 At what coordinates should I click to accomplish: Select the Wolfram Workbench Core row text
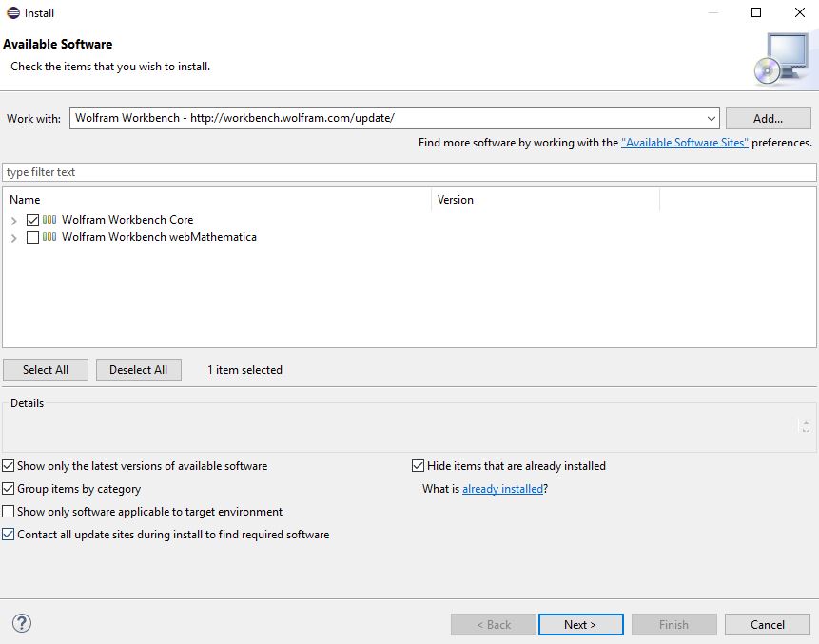127,220
